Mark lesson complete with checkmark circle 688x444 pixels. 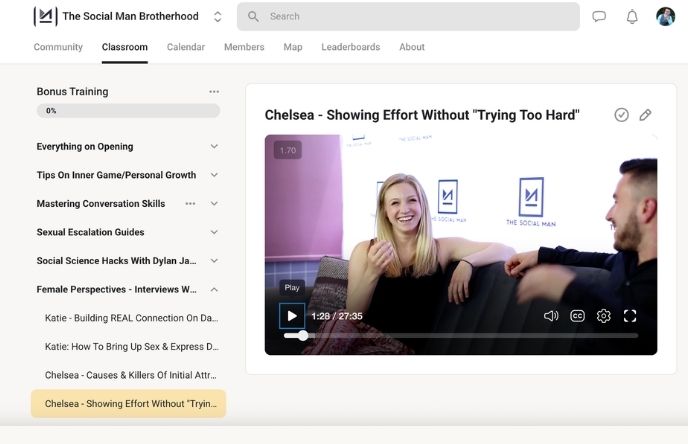tap(621, 115)
